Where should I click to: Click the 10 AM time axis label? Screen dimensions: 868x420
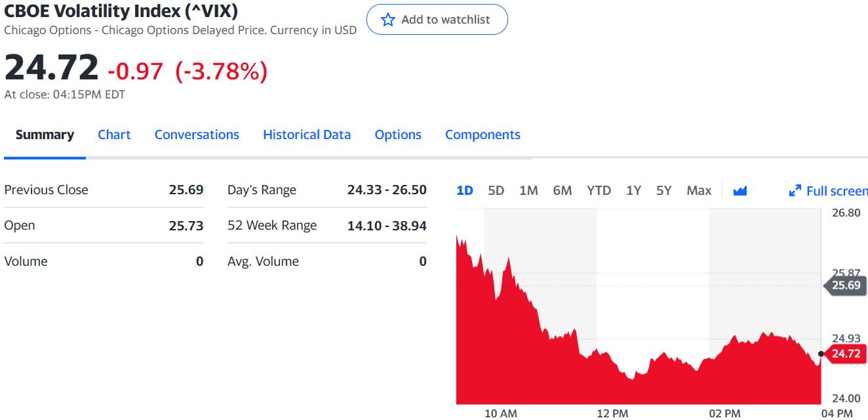click(x=500, y=413)
